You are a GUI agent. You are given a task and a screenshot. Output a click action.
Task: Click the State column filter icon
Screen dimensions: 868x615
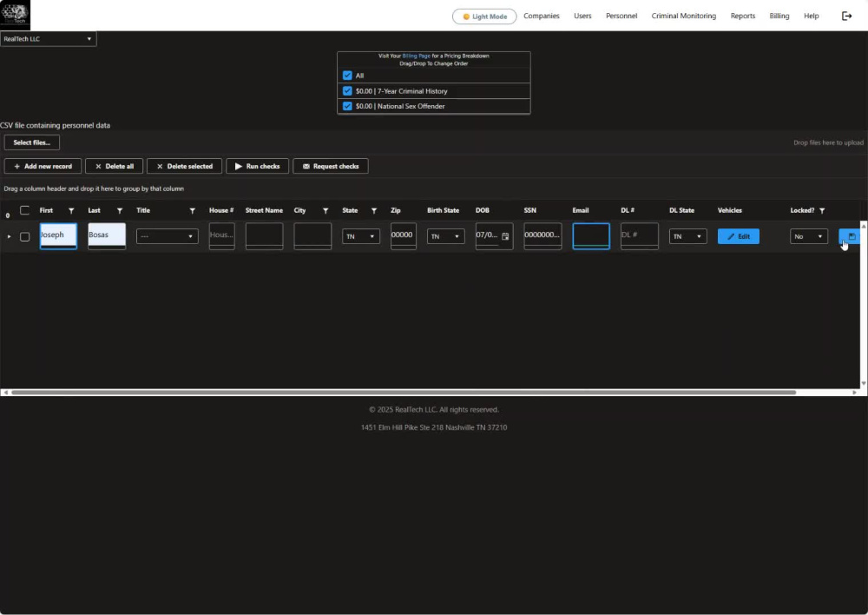[373, 210]
